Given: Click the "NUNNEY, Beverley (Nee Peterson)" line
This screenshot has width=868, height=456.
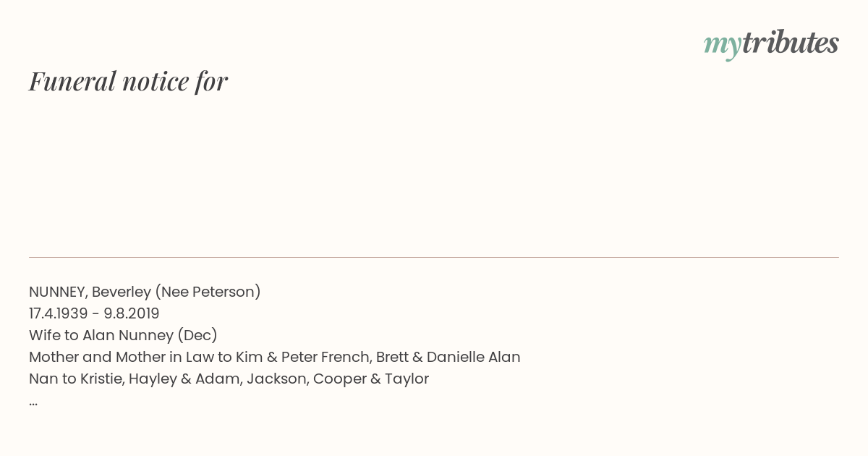Looking at the screenshot, I should (x=145, y=292).
